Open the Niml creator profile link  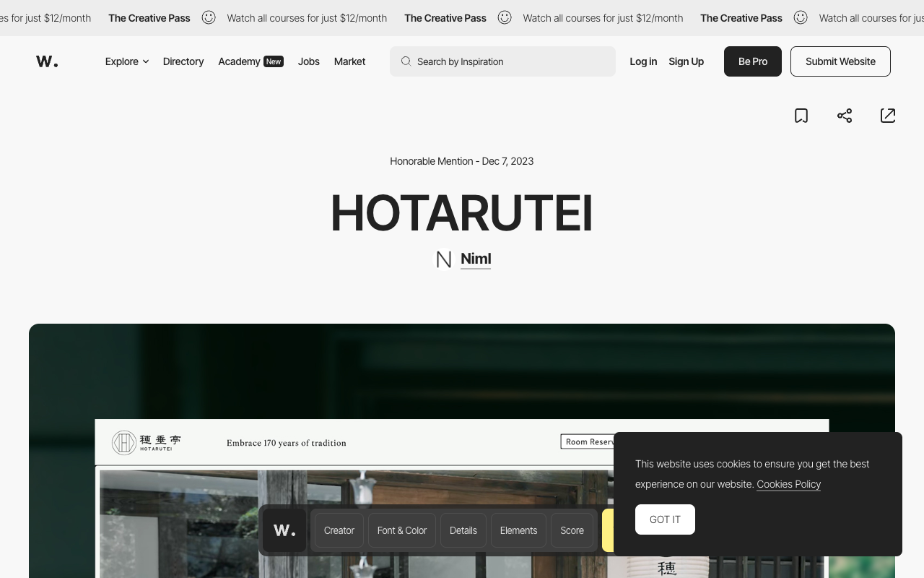click(x=476, y=259)
